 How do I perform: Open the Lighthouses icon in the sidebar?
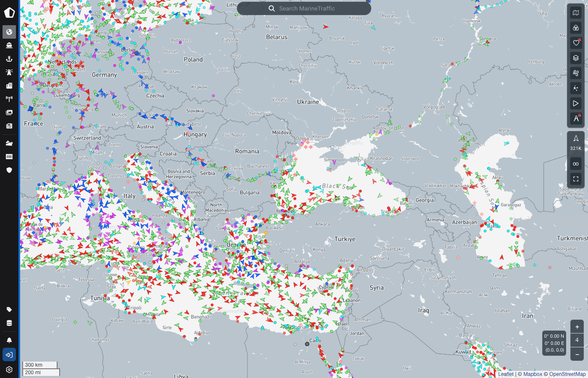point(9,72)
